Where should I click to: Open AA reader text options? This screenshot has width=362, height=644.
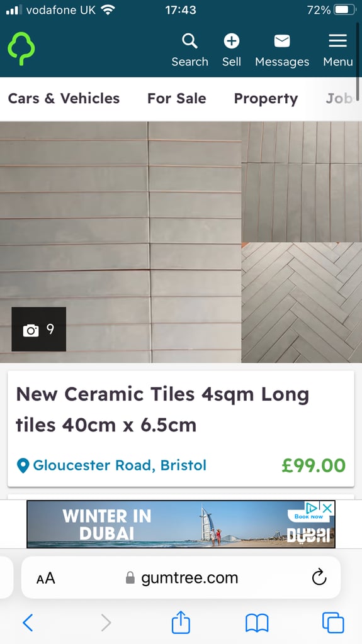point(46,579)
